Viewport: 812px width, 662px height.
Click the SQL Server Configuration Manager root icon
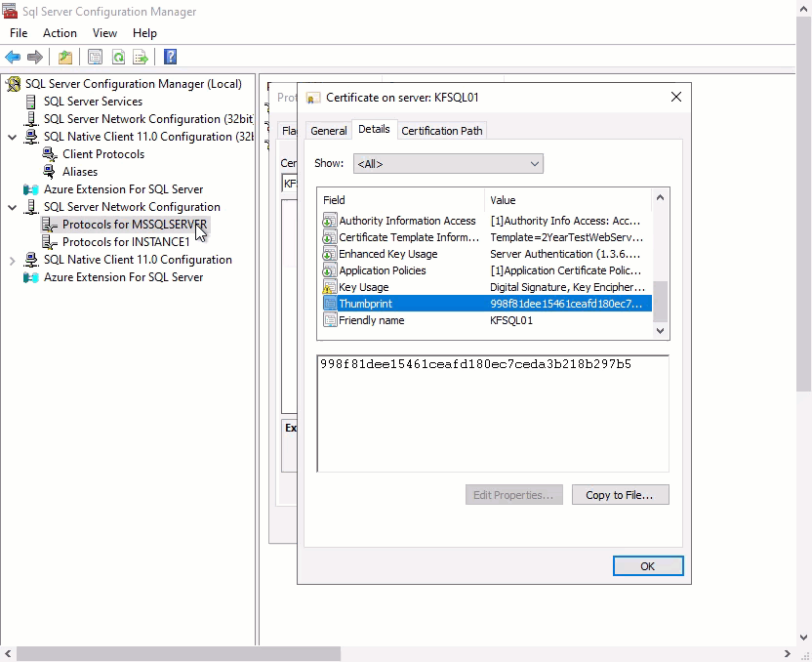tap(14, 84)
